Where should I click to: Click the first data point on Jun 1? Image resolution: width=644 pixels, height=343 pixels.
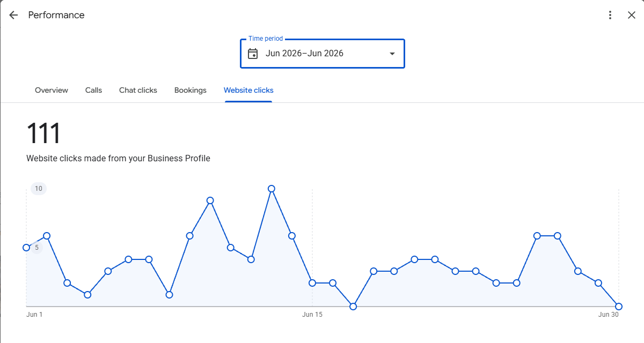coord(26,248)
